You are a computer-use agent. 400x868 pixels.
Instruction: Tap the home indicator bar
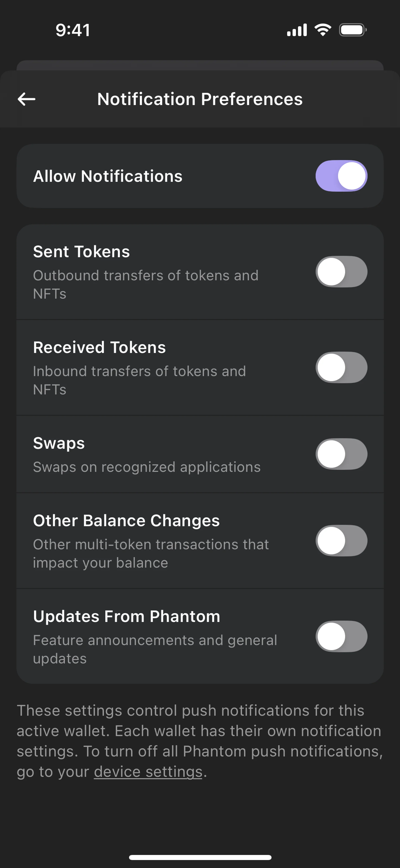click(200, 857)
